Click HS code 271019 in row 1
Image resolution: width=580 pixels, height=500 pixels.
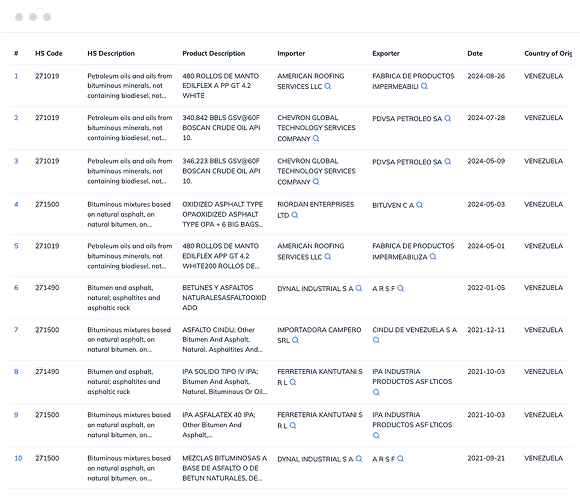[x=47, y=76]
